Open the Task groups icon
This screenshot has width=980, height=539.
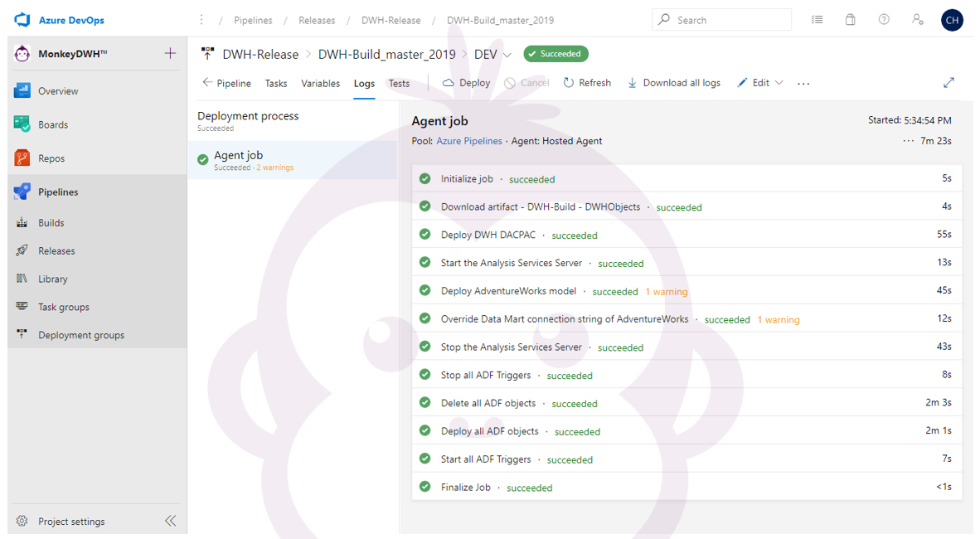(x=22, y=306)
